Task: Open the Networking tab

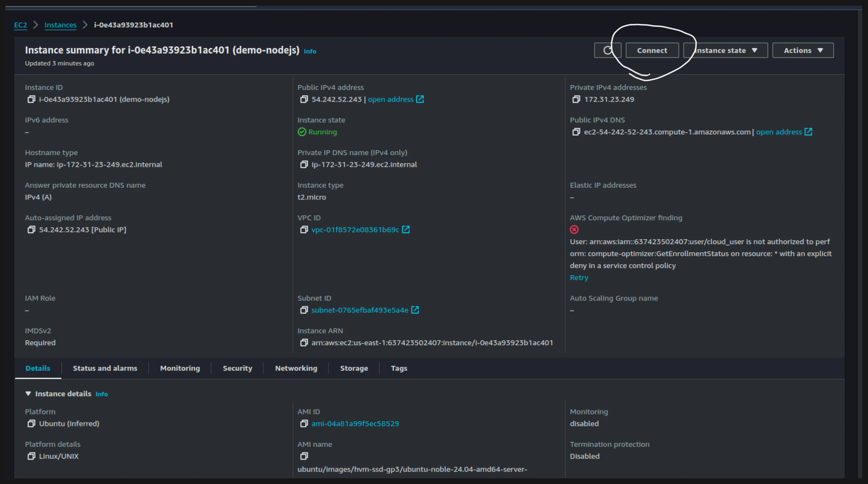Action: [296, 368]
